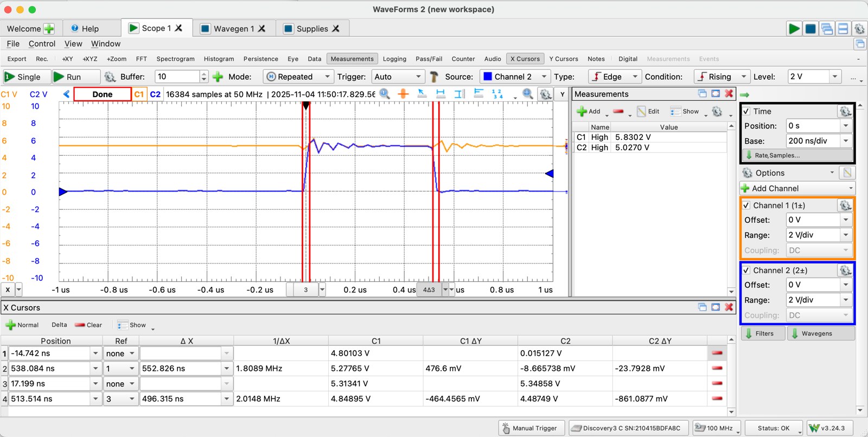This screenshot has height=437, width=868.
Task: Start all instruments with the top-right green play icon
Action: (x=794, y=29)
